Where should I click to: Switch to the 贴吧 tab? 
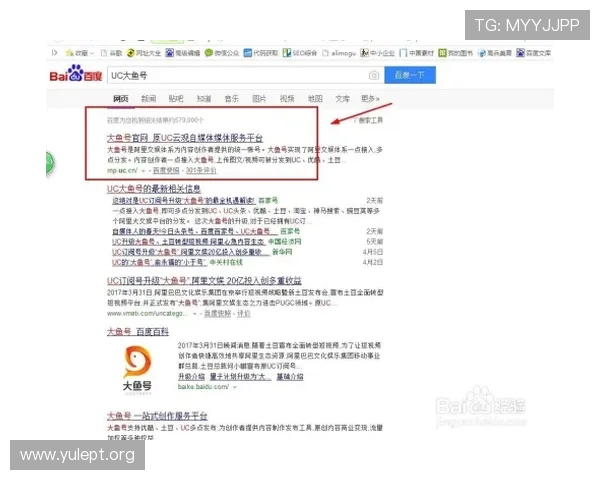click(x=176, y=99)
